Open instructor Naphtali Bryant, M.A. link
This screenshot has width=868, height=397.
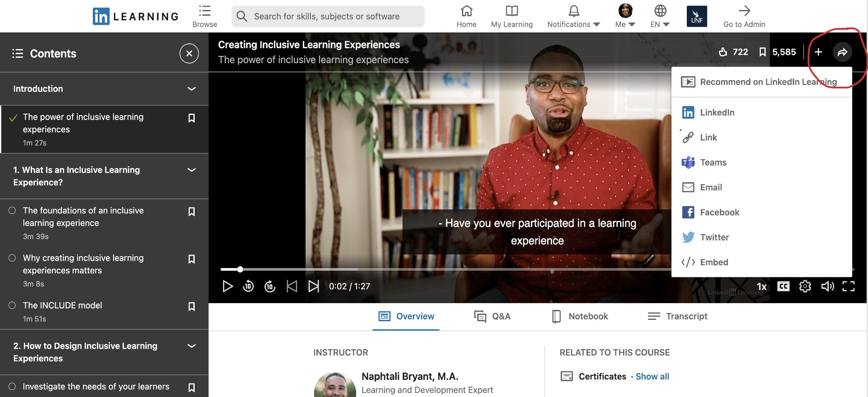click(x=410, y=376)
